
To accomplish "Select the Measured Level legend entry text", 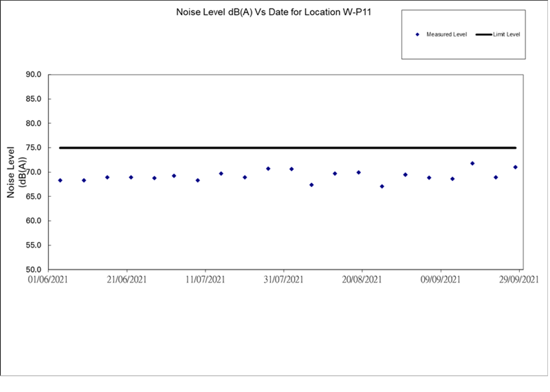I will pyautogui.click(x=446, y=34).
